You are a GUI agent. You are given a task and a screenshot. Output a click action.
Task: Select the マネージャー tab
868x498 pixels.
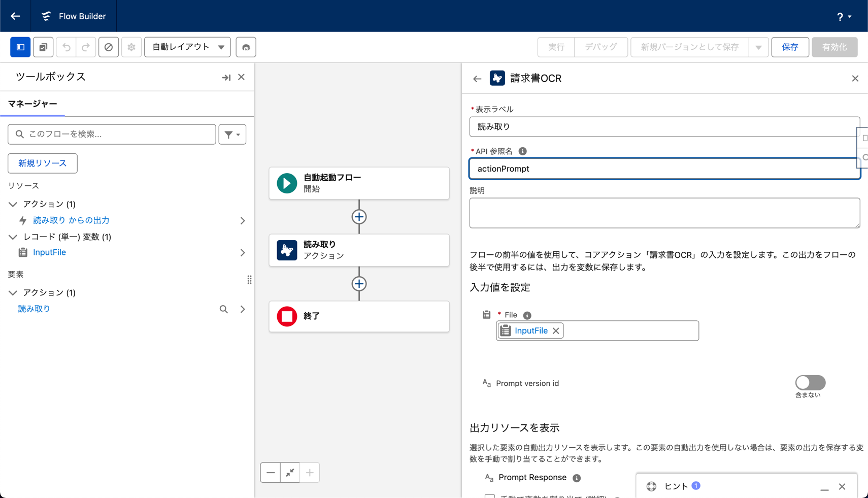pyautogui.click(x=32, y=104)
